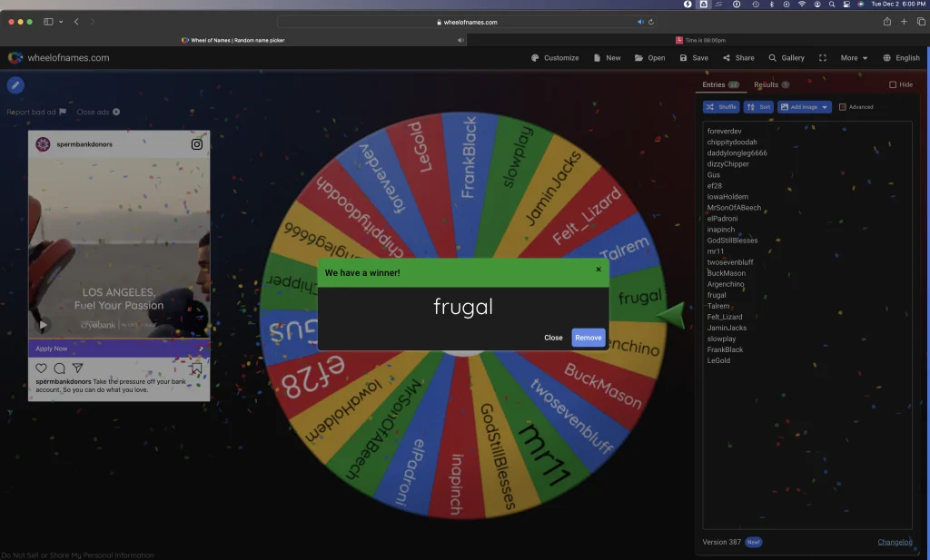Click the menu bar date and time
930x560 pixels.
tap(898, 5)
